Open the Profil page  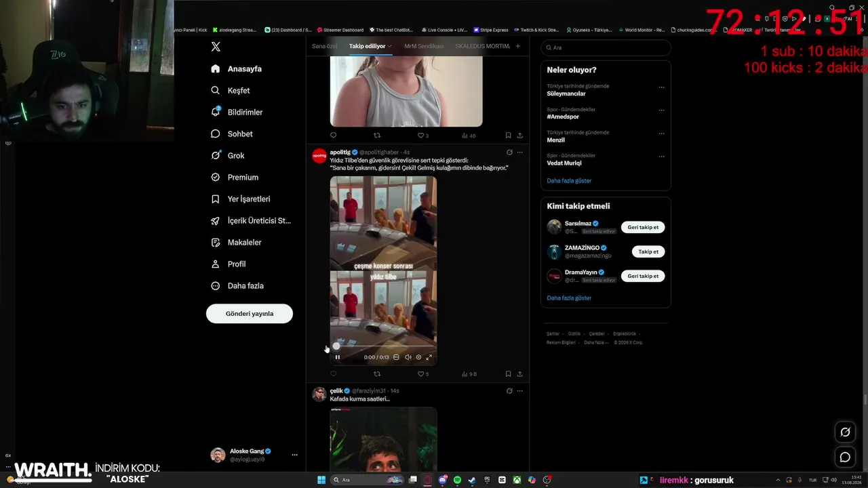tap(228, 264)
